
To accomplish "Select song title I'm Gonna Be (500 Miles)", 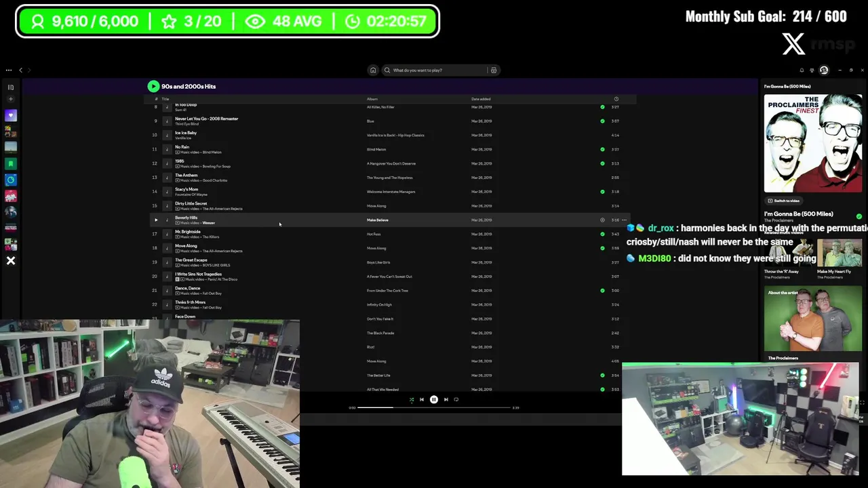I will pyautogui.click(x=798, y=213).
